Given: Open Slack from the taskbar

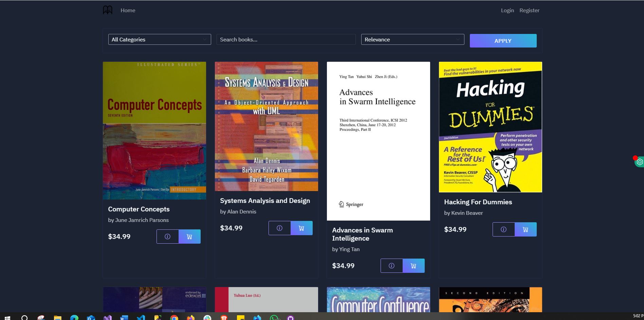Looking at the screenshot, I should point(207,318).
